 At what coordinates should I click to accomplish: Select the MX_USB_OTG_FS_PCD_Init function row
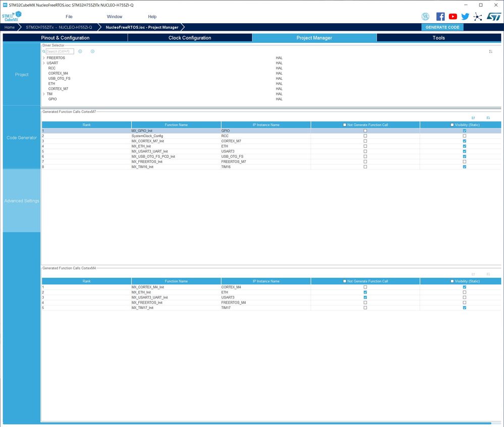click(271, 156)
